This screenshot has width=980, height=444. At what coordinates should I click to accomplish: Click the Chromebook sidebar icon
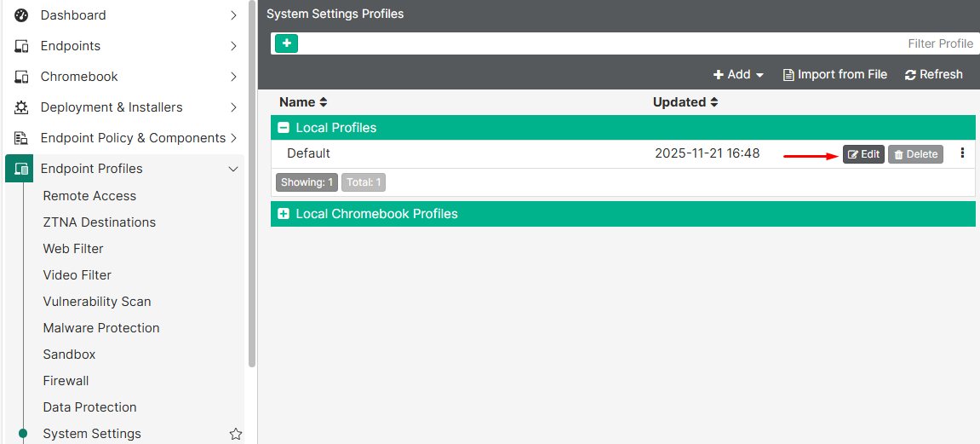[21, 77]
